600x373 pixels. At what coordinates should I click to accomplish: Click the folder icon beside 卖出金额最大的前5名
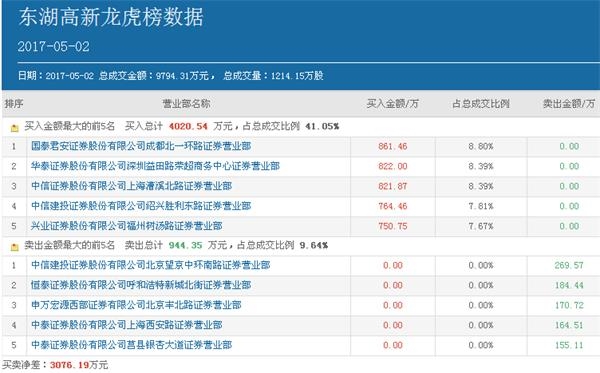tap(15, 247)
